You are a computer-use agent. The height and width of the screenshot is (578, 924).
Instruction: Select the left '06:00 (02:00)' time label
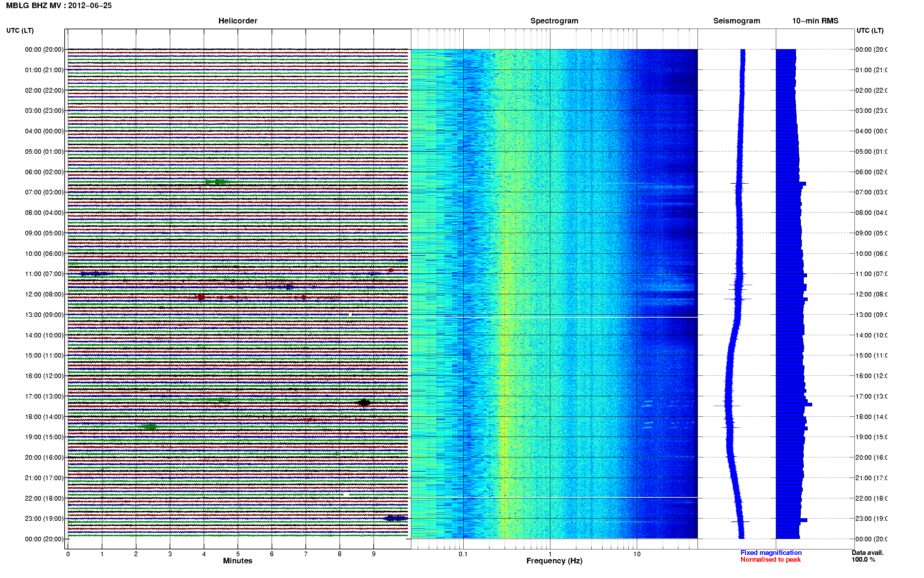click(x=44, y=172)
